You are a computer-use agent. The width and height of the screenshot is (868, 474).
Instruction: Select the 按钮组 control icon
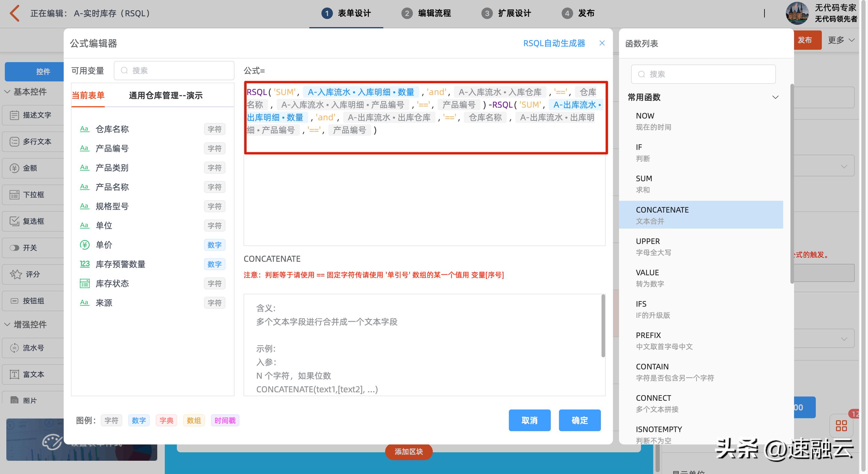(x=14, y=301)
